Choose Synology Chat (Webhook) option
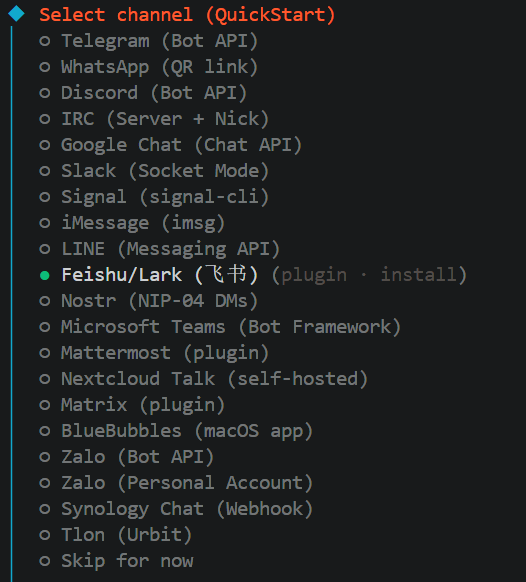The height and width of the screenshot is (582, 526). click(x=176, y=509)
